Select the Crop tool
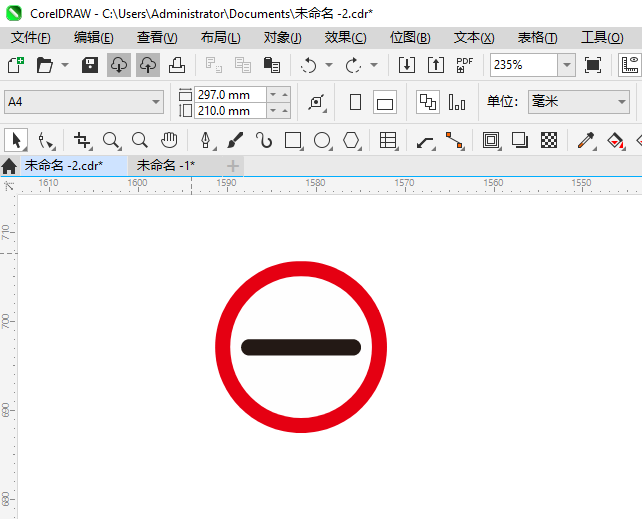The image size is (642, 519). coord(82,140)
